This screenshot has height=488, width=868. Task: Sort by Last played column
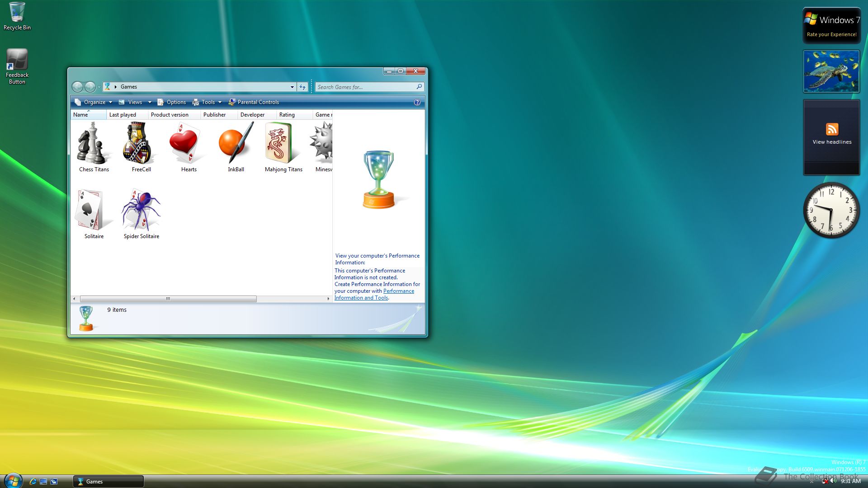[127, 115]
